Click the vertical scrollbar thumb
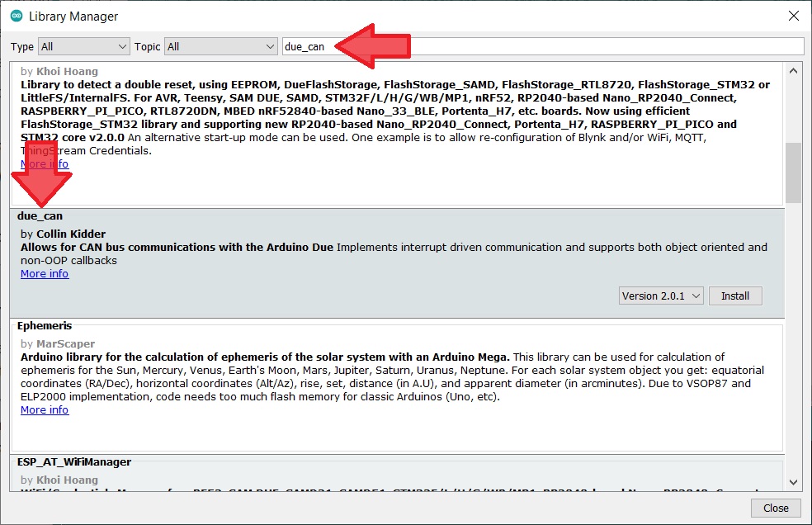This screenshot has width=812, height=525. tap(793, 173)
